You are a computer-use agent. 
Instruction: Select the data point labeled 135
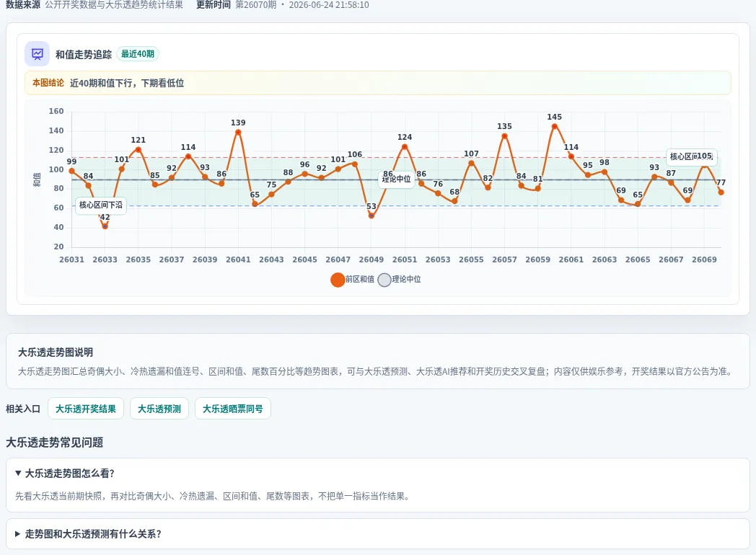[x=504, y=136]
